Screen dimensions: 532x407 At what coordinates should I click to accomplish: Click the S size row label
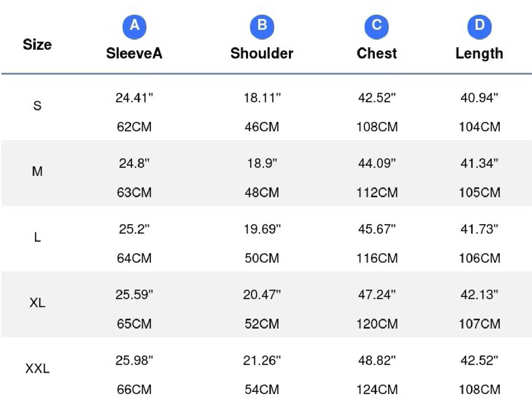click(x=37, y=106)
